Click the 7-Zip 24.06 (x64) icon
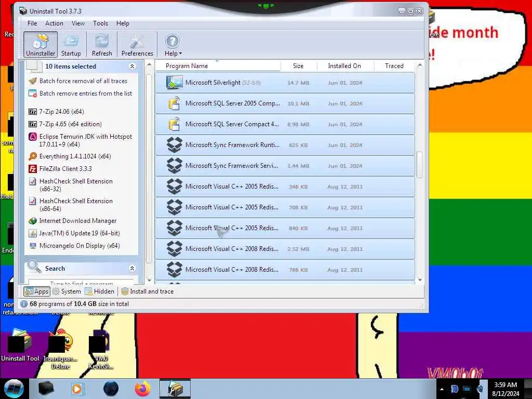This screenshot has height=399, width=532. coord(33,112)
